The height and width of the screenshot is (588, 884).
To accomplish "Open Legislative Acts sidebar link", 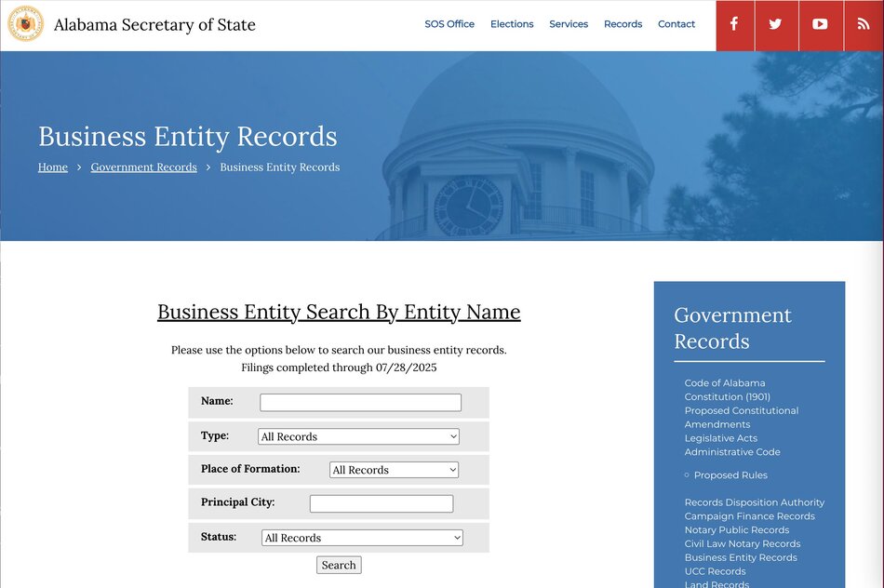I will point(720,438).
